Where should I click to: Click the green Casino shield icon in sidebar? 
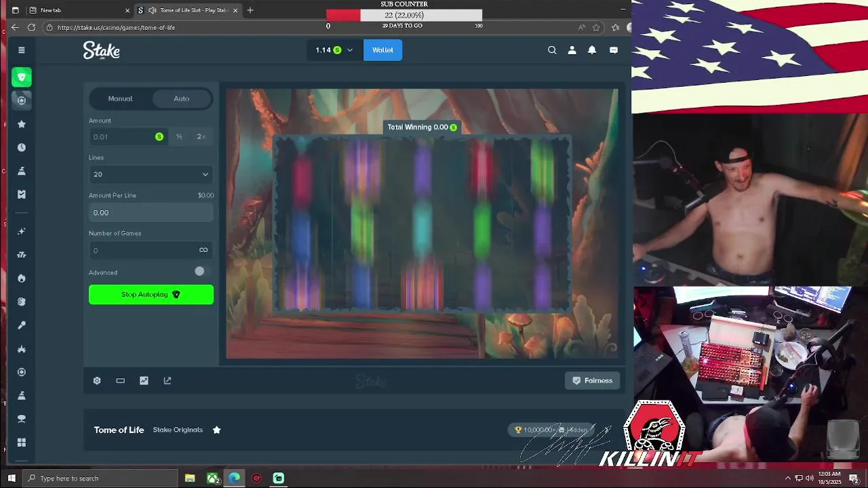pos(22,77)
